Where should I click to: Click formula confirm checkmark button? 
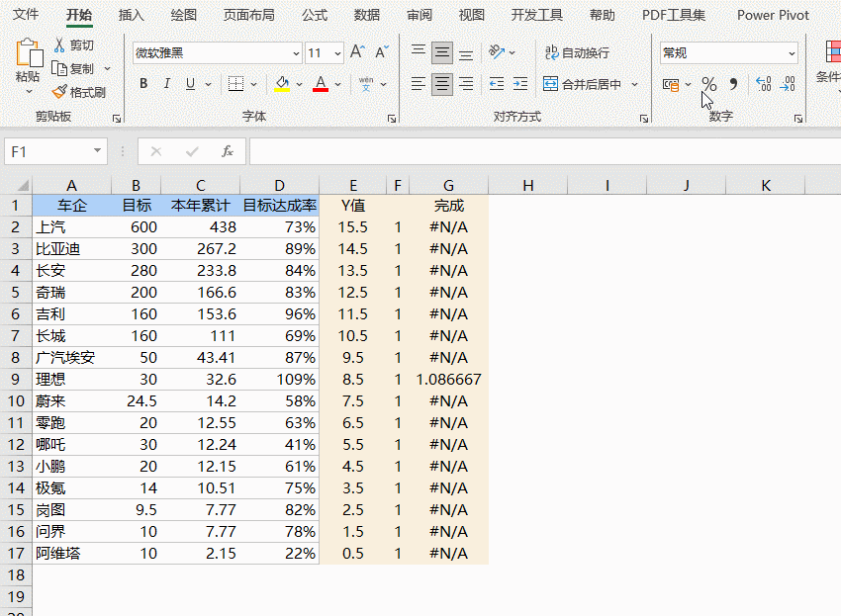pyautogui.click(x=192, y=151)
